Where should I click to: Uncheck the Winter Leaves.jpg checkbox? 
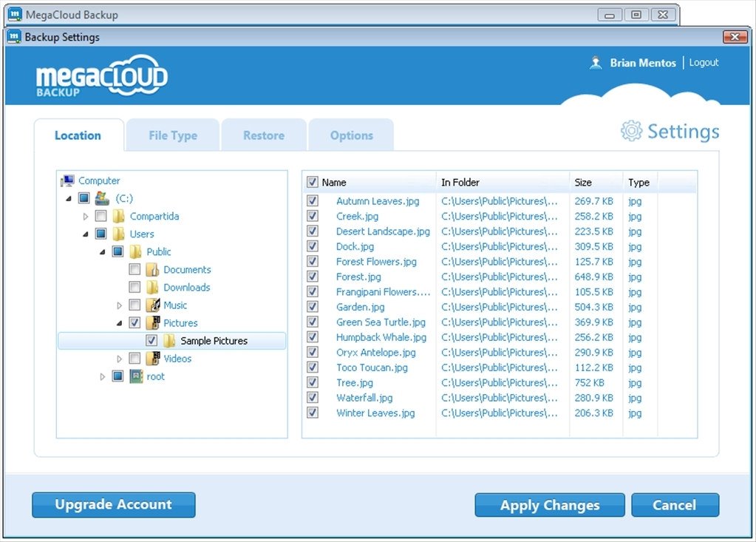(313, 413)
